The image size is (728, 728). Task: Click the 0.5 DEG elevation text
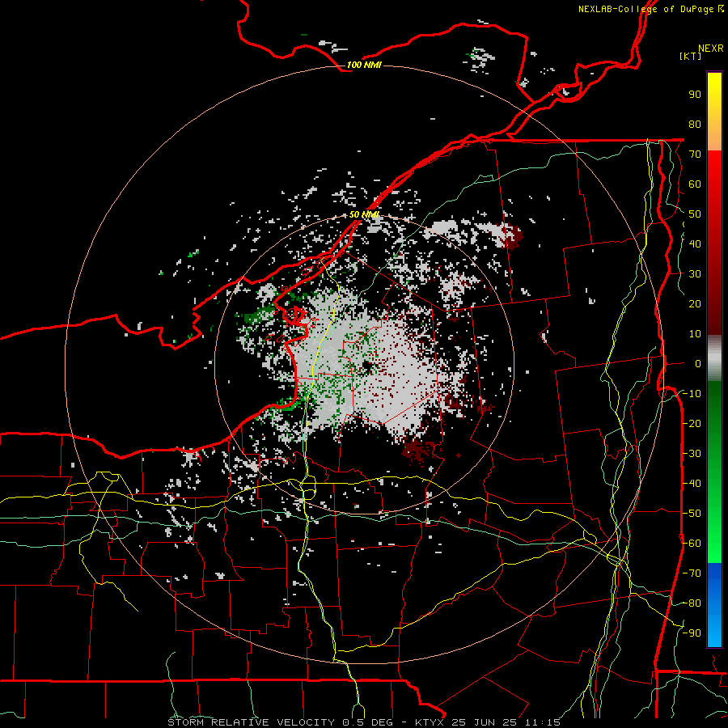367,722
